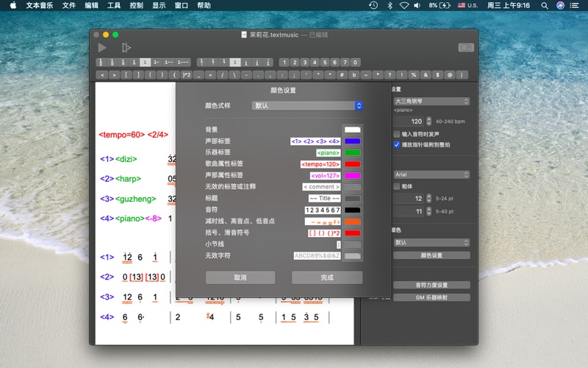
Task: Open Spotlight search in the menu bar
Action: [543, 5]
